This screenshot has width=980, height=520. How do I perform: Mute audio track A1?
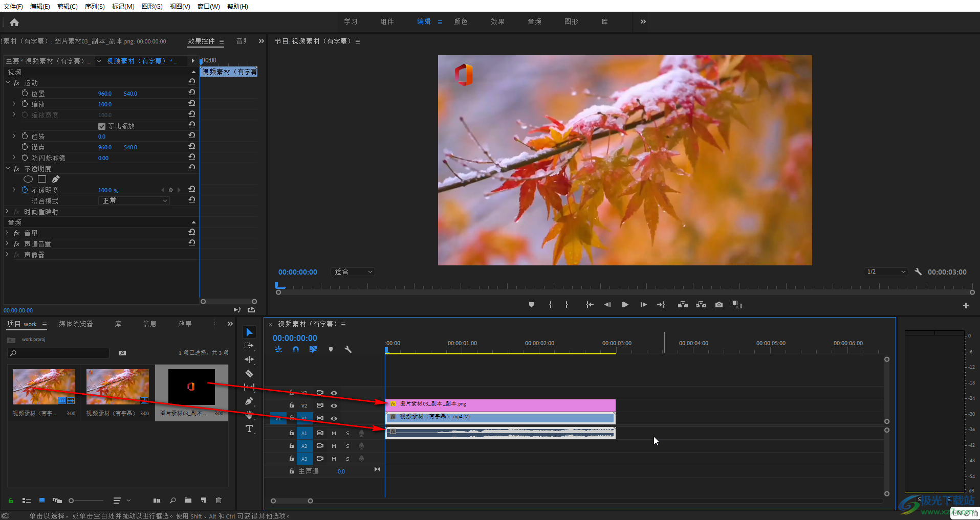(x=334, y=433)
